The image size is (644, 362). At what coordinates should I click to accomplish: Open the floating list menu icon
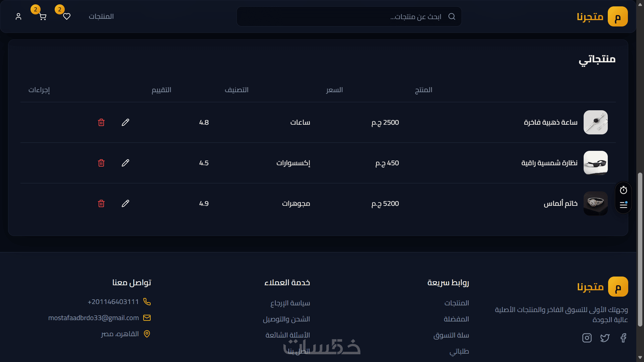click(623, 205)
